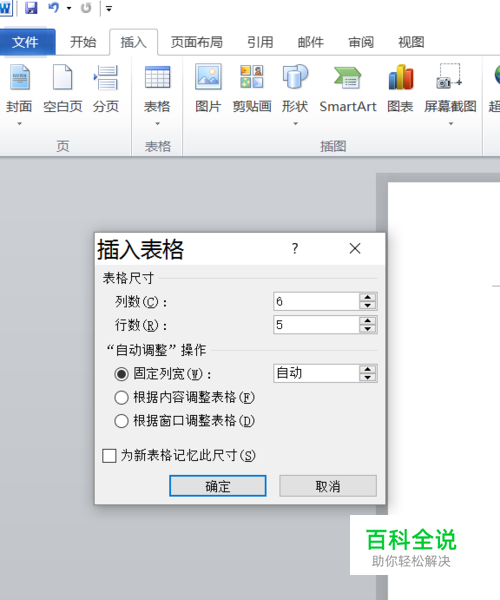The width and height of the screenshot is (500, 600).
Task: Select 根据窗口调整表格 radio option
Action: pyautogui.click(x=121, y=421)
